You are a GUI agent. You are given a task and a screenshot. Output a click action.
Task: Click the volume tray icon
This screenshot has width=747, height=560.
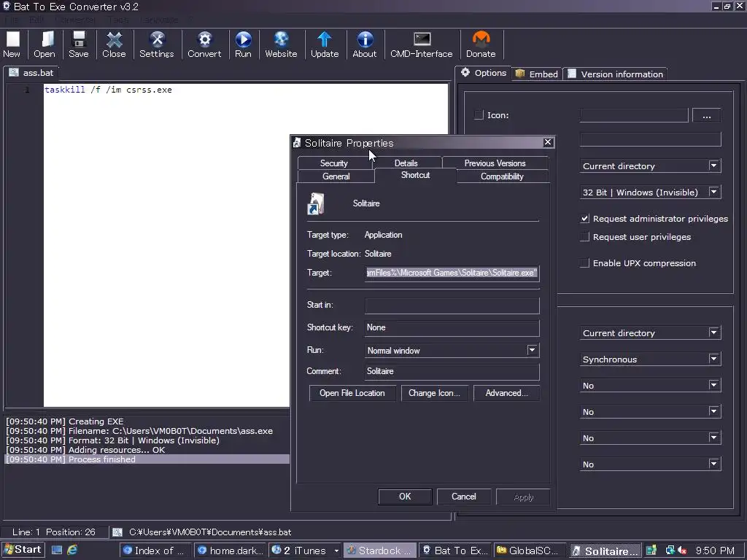click(x=682, y=551)
